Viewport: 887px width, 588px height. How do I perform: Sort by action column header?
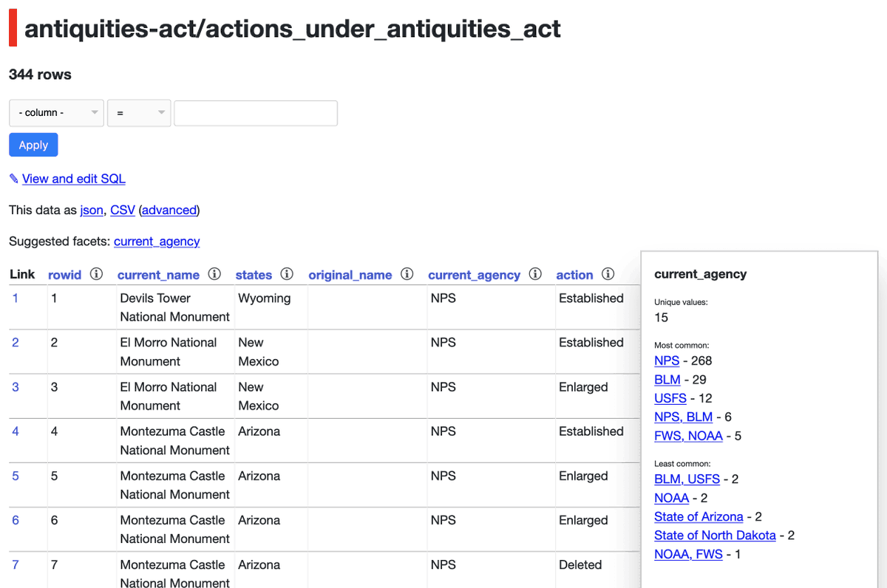(575, 275)
